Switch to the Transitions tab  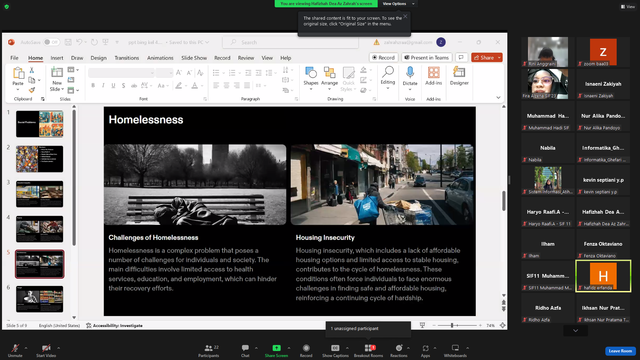click(x=127, y=58)
